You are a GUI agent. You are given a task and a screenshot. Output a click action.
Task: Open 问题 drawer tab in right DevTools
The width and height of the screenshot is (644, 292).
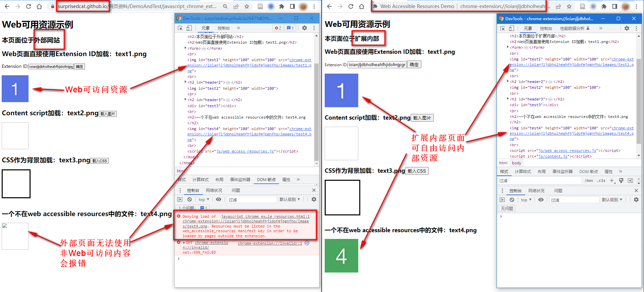tap(558, 191)
